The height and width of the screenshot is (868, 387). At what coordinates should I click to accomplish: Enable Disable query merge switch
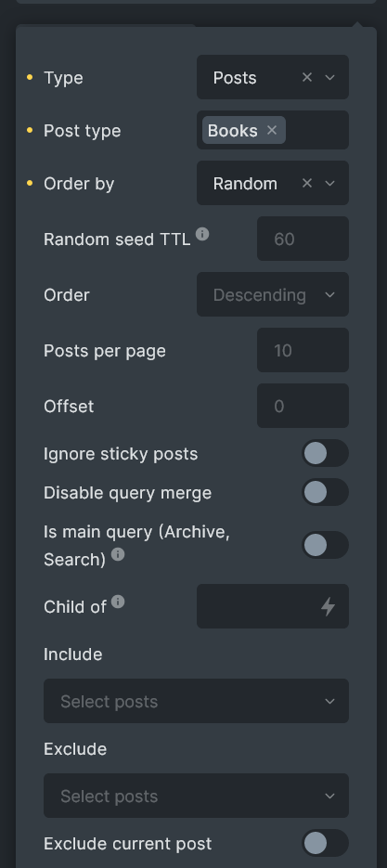pyautogui.click(x=325, y=492)
